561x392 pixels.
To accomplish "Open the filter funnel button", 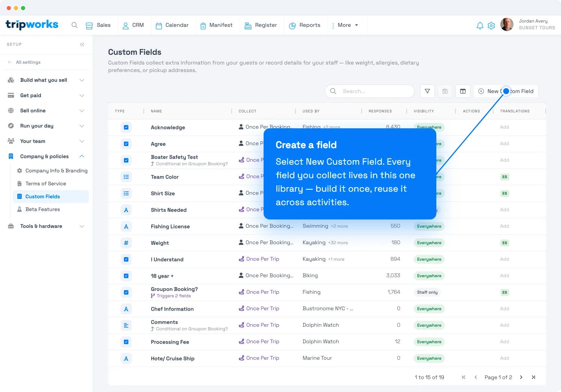I will point(427,91).
